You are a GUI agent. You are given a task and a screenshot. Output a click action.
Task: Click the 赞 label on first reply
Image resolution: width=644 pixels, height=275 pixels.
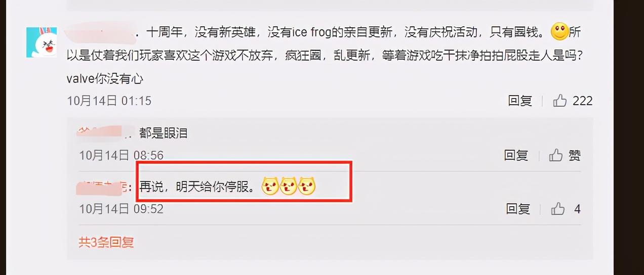[575, 155]
